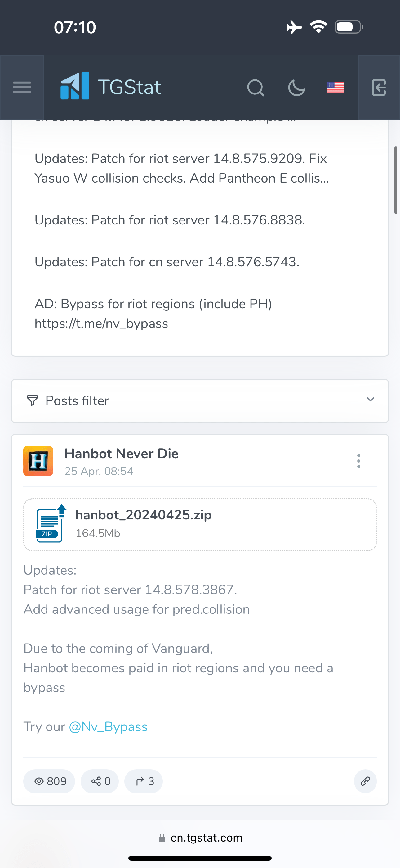The width and height of the screenshot is (400, 868).
Task: Tap the forwards counter showing 3
Action: pyautogui.click(x=144, y=781)
